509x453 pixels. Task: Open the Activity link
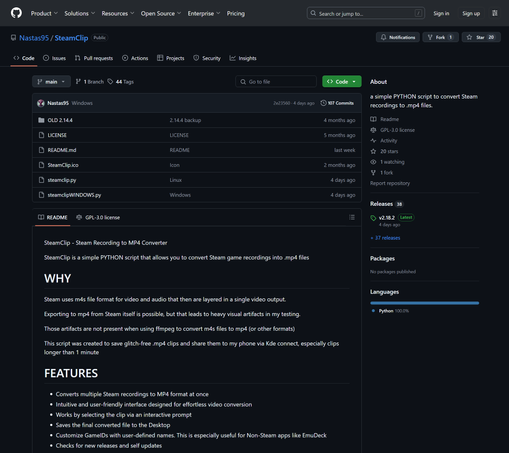[x=384, y=141]
